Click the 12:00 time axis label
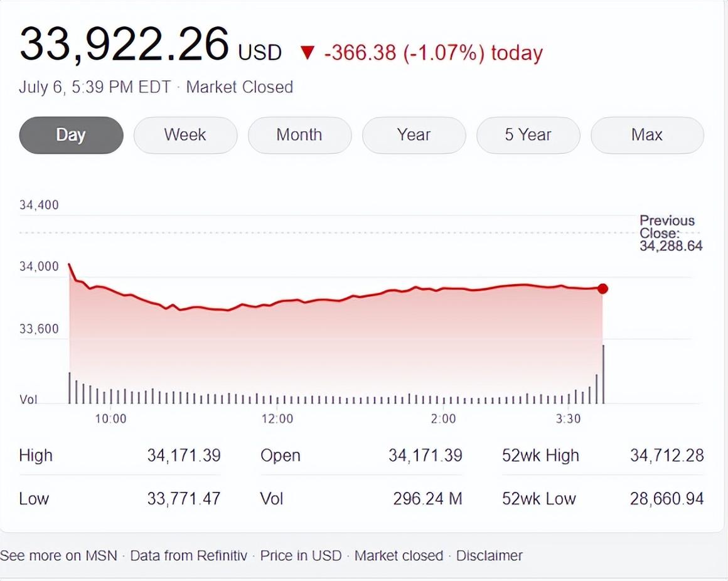The image size is (728, 581). point(277,418)
